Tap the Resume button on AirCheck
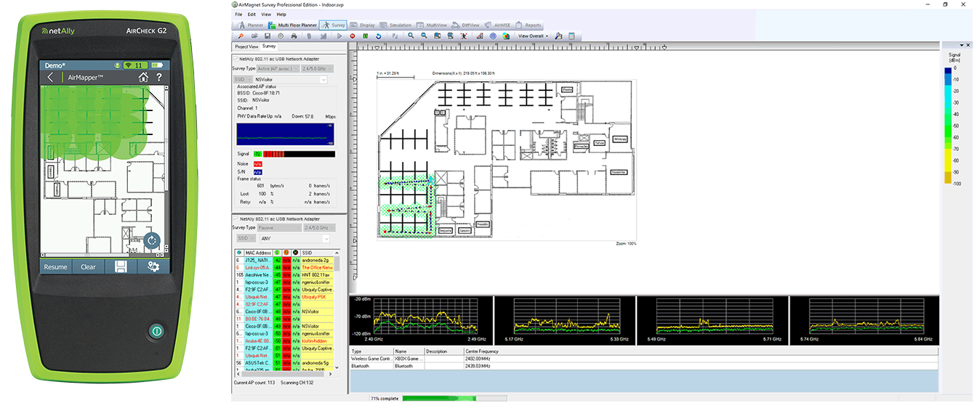The image size is (980, 411). (55, 266)
